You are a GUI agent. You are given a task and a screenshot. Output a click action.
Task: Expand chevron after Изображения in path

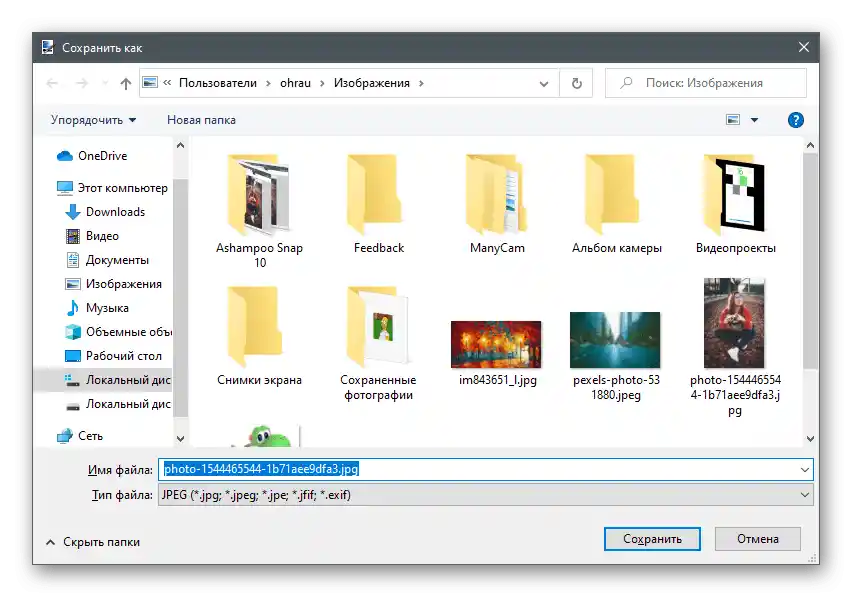421,83
